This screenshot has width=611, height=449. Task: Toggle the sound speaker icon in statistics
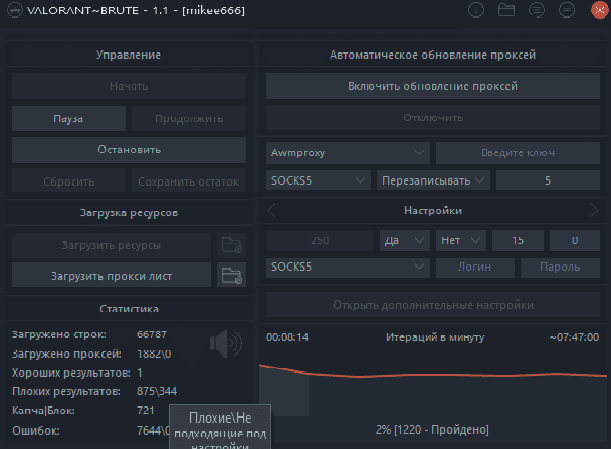(x=226, y=343)
